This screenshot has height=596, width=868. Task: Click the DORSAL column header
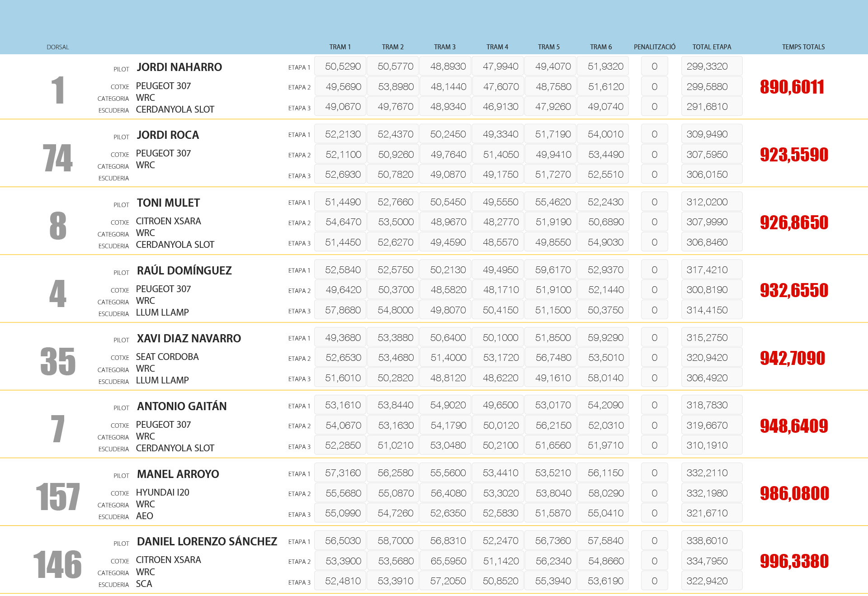tap(58, 47)
